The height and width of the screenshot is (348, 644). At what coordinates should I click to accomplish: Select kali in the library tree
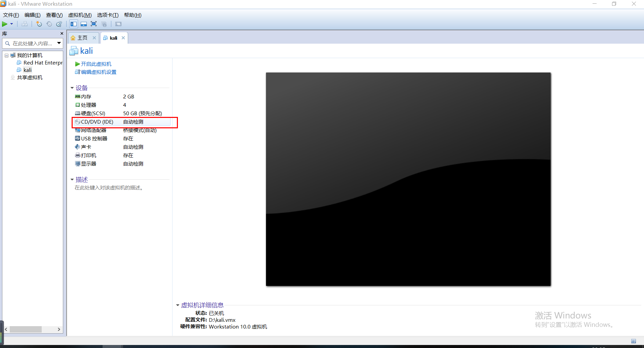point(28,70)
